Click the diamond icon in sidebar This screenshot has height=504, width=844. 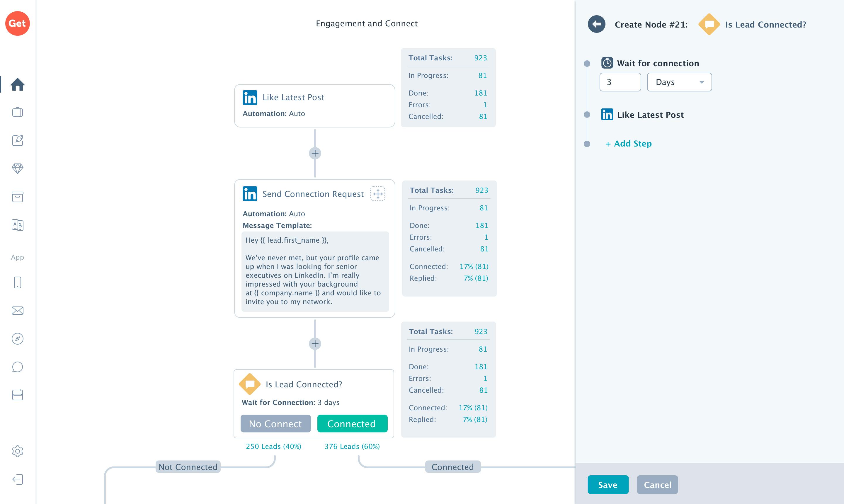tap(17, 168)
